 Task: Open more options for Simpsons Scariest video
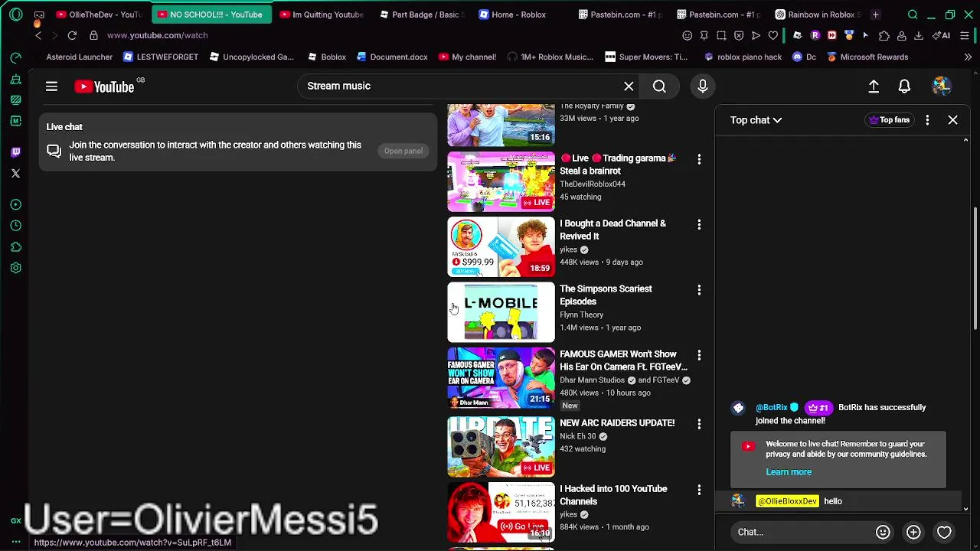[699, 290]
